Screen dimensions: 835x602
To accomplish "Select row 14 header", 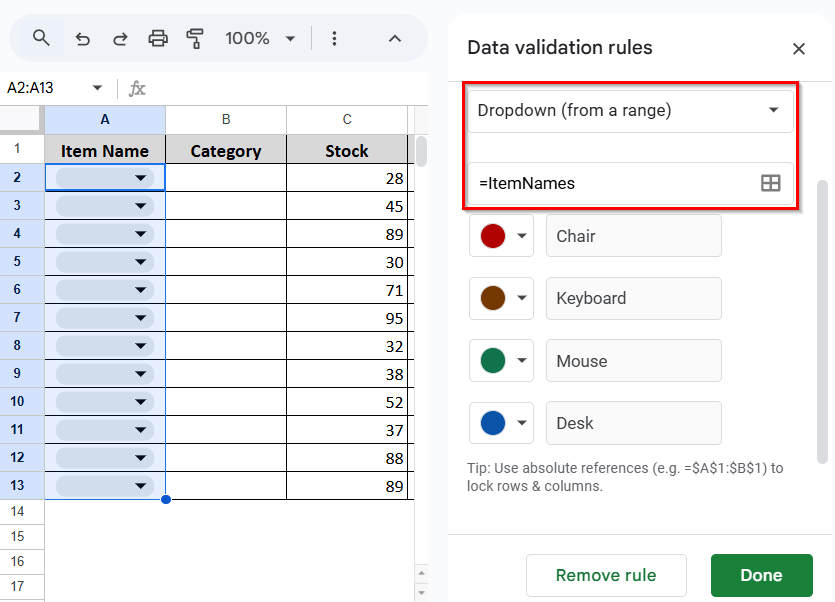I will 22,512.
